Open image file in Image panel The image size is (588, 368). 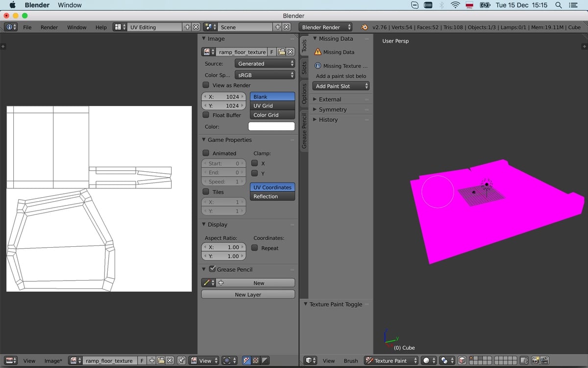click(x=282, y=52)
